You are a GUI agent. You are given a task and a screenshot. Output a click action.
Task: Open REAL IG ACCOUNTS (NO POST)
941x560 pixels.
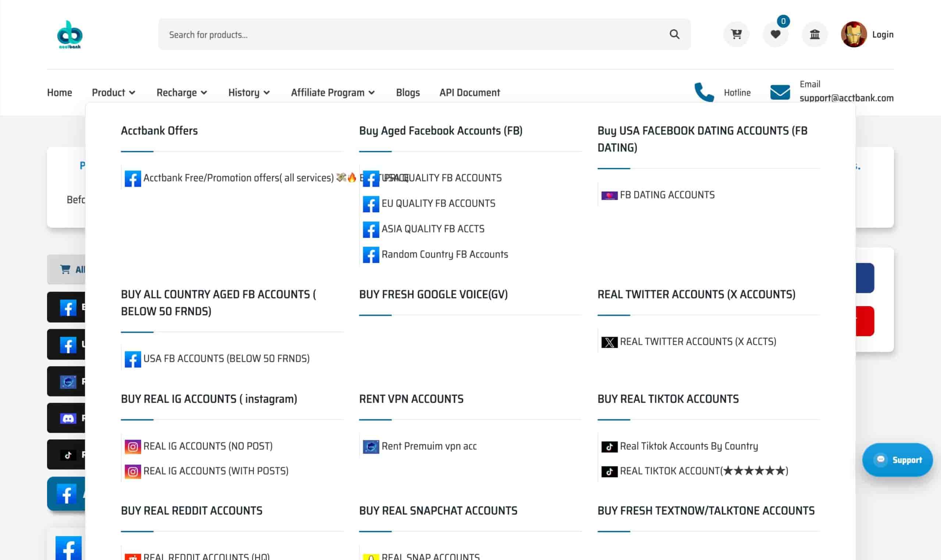pos(208,446)
